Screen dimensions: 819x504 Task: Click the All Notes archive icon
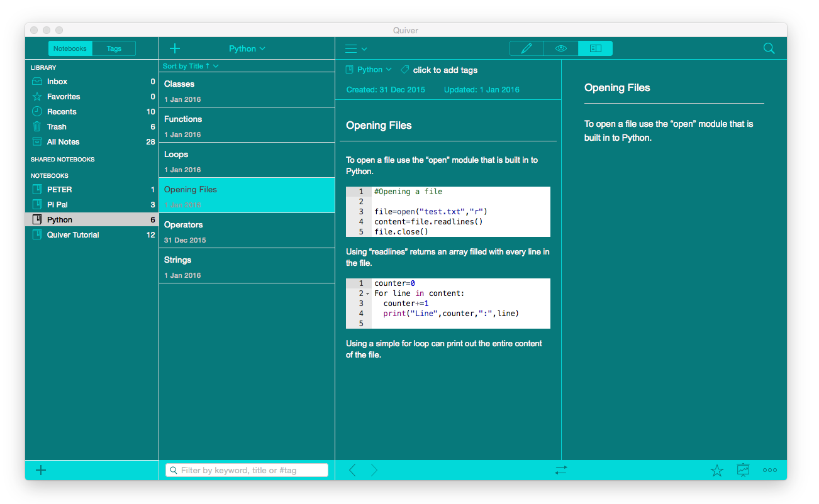click(37, 142)
